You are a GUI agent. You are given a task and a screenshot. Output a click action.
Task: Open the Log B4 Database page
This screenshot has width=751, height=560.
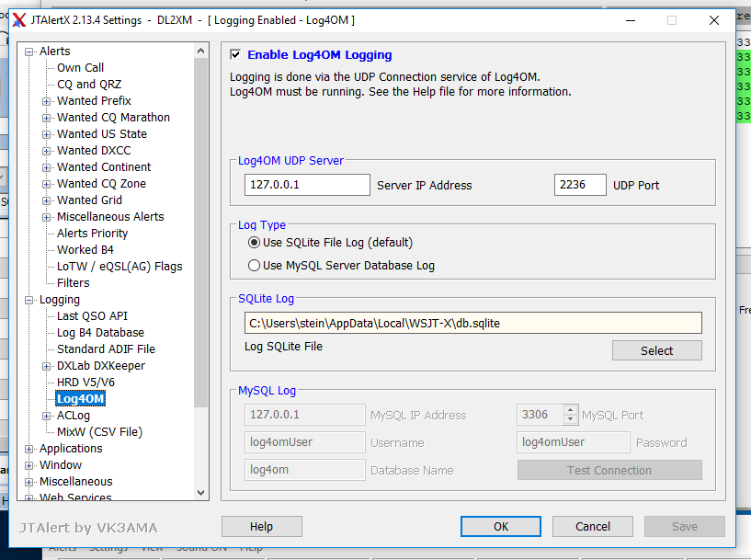pos(100,333)
